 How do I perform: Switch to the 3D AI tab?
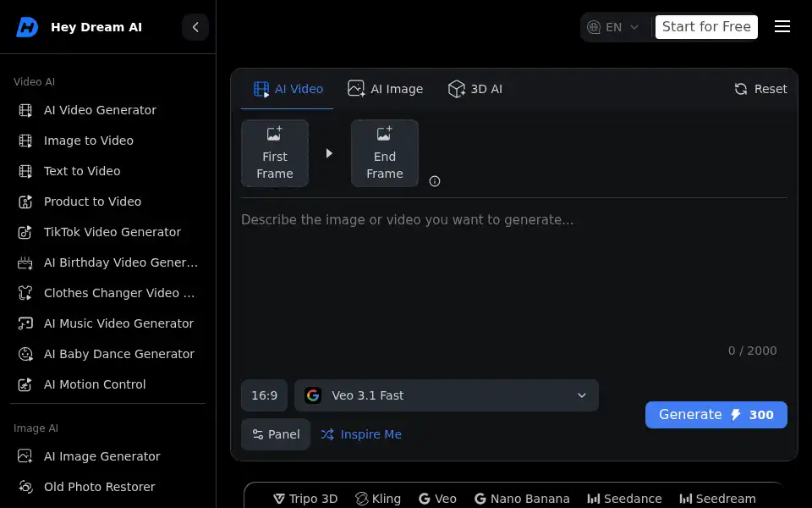(x=475, y=89)
